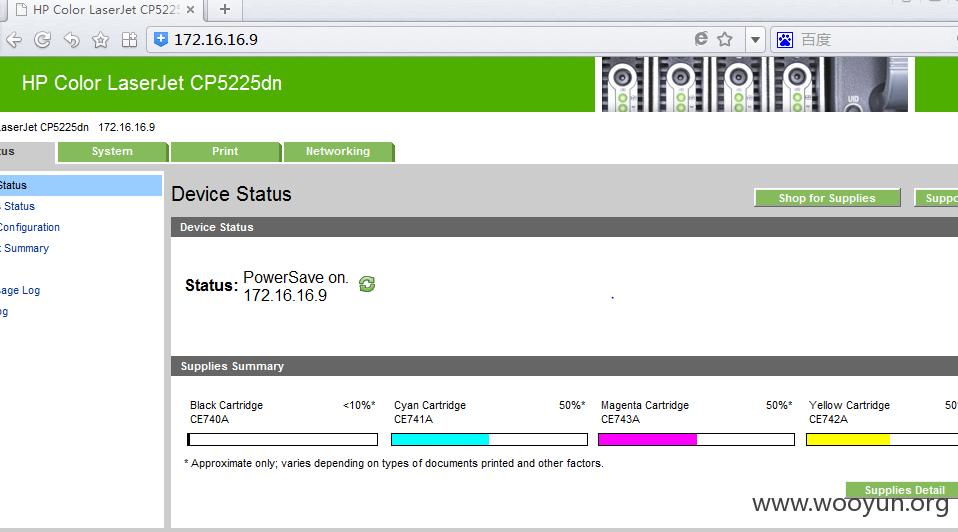Click the Magenta Cartridge level bar
Screen dimensions: 958x532
(x=697, y=440)
